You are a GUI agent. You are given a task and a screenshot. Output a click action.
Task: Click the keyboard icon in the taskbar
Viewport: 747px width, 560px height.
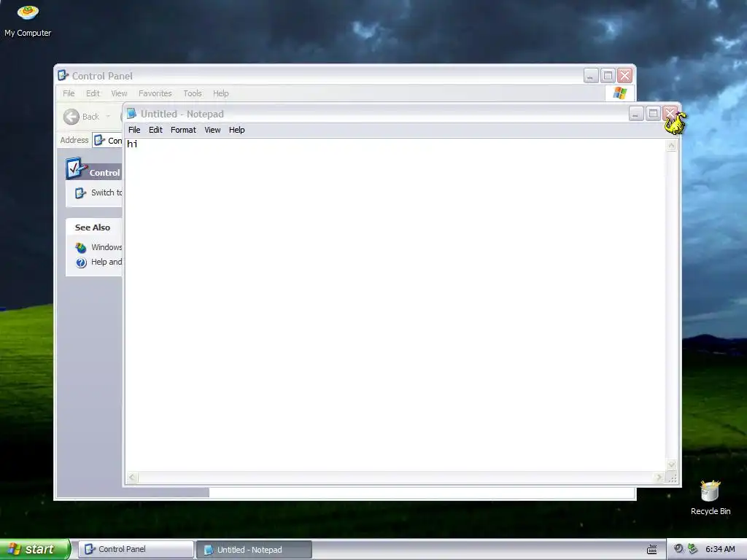(651, 550)
